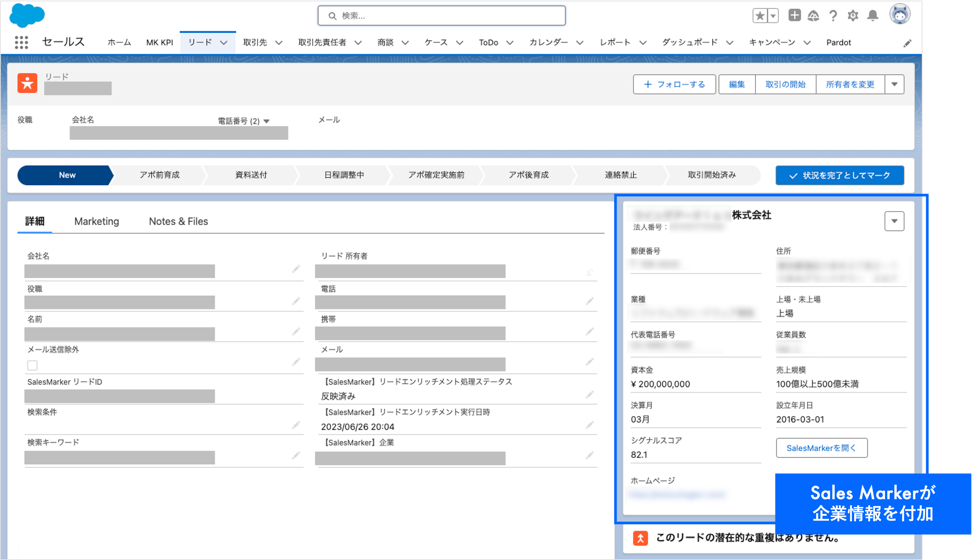Screen dimensions: 972x560
Task: Open the notifications bell
Action: click(873, 16)
